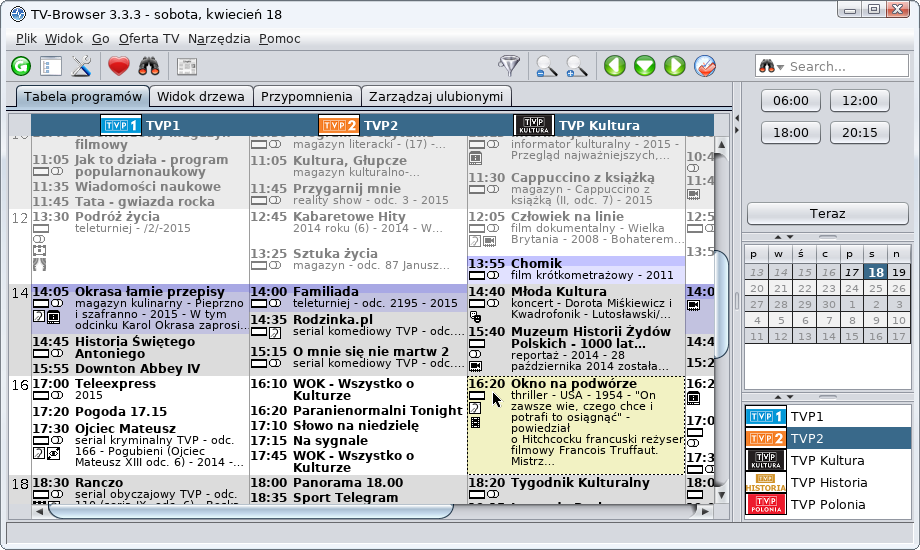Select TVP Historia in the channel list
The image size is (920, 550).
click(x=828, y=482)
